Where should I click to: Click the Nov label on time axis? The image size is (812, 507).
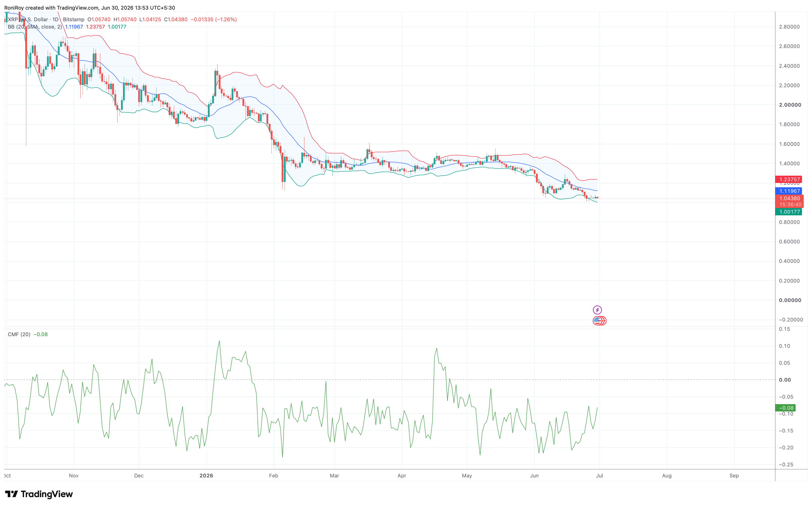pos(74,475)
